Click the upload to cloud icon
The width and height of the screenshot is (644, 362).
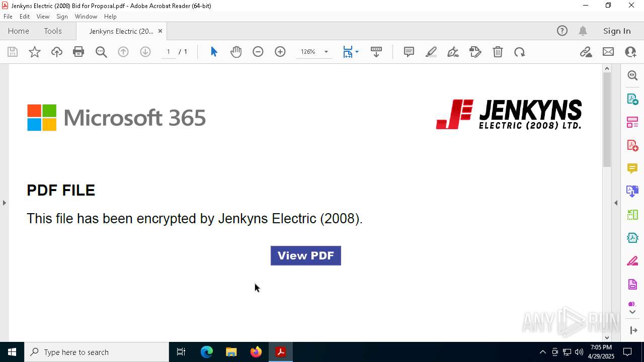point(57,52)
